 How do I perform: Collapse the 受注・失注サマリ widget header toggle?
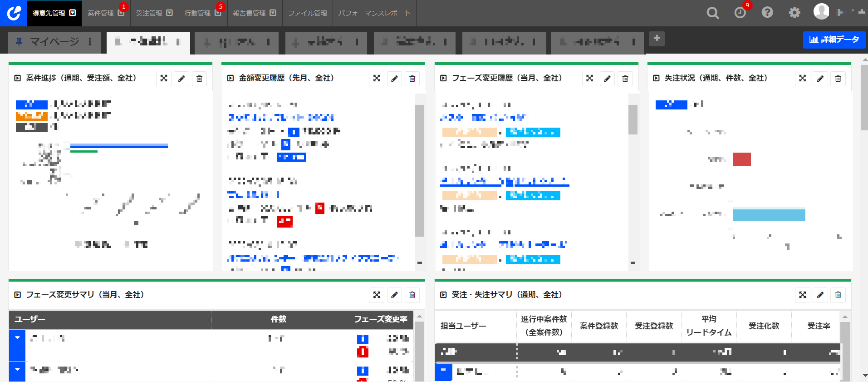click(x=443, y=295)
